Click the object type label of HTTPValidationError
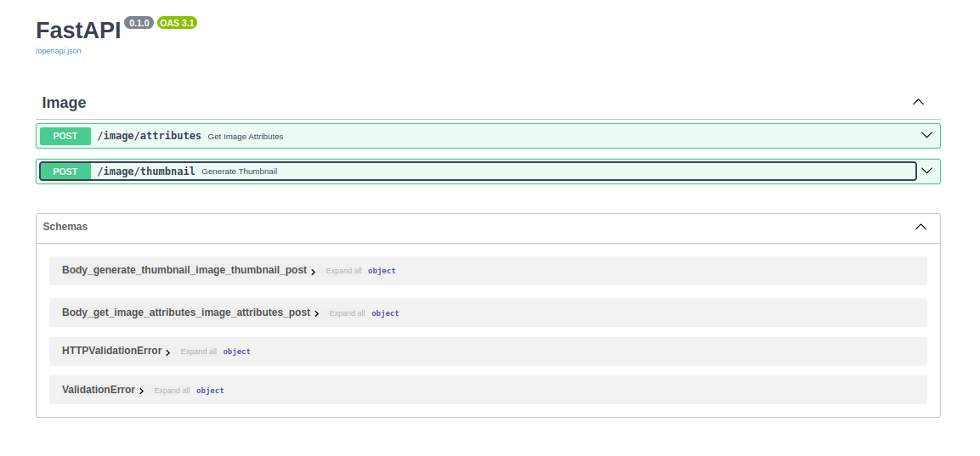Viewport: 980px width, 456px height. tap(237, 352)
